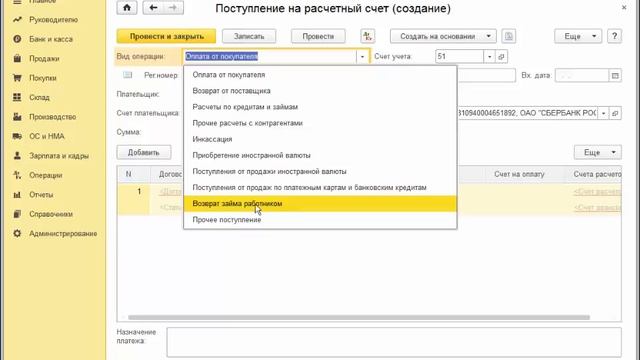Open ОС и НМА section
Image resolution: width=640 pixels, height=360 pixels.
point(47,136)
